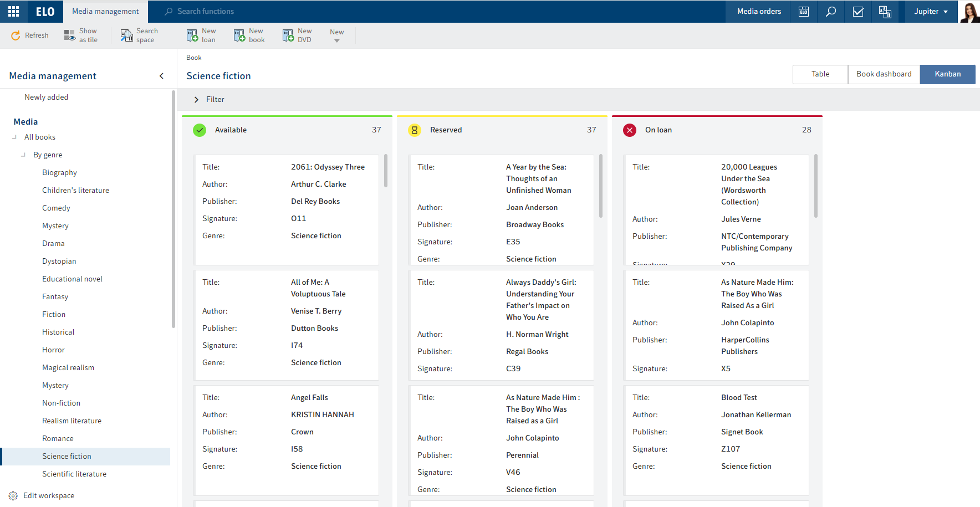Select Magical realism genre
This screenshot has width=980, height=507.
click(68, 368)
